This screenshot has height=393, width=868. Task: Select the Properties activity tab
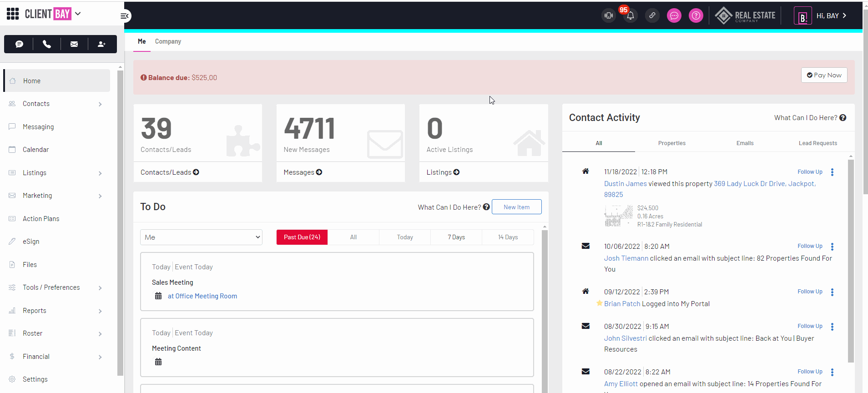pos(671,143)
